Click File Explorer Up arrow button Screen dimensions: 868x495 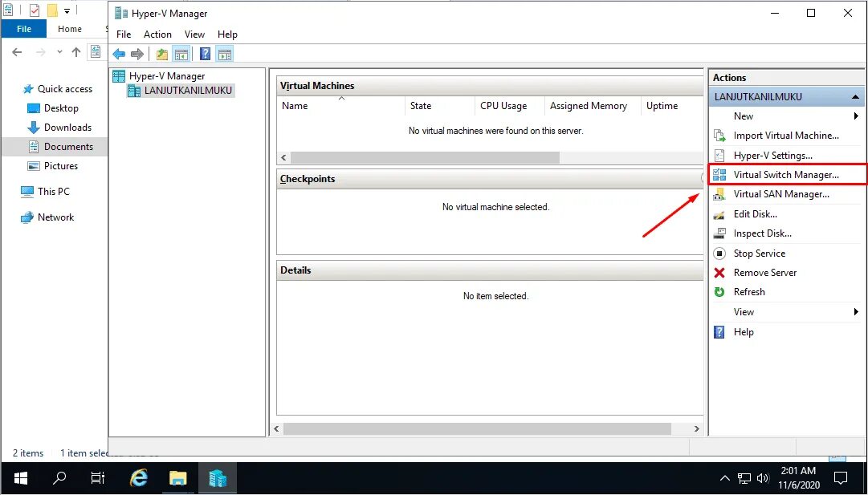point(75,52)
